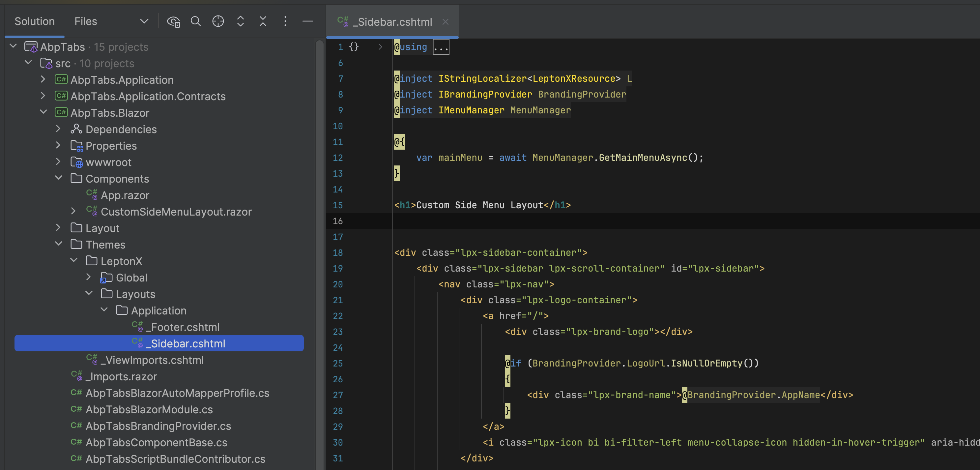Open the view dropdown next to Files
Image resolution: width=980 pixels, height=470 pixels.
144,21
